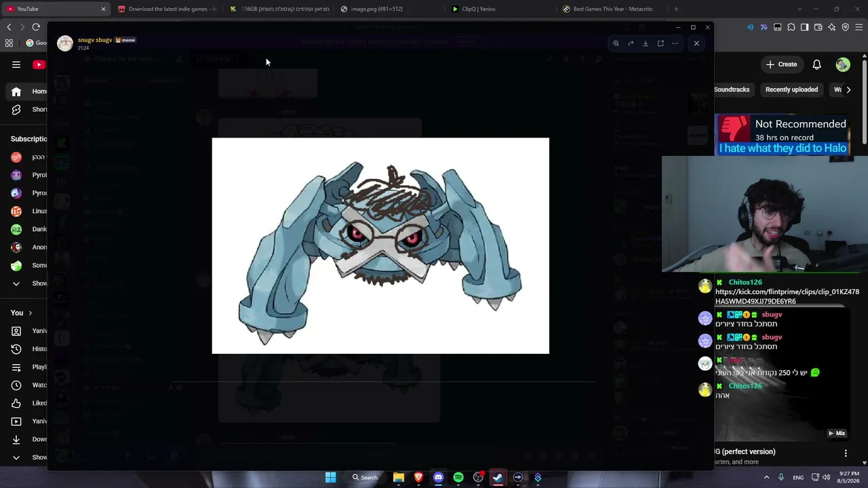868x488 pixels.
Task: Open Brave browser from the taskbar
Action: coord(418,477)
